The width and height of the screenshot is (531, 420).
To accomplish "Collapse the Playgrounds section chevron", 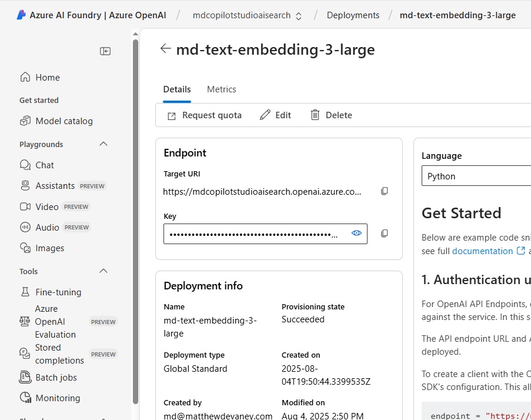I will (103, 144).
